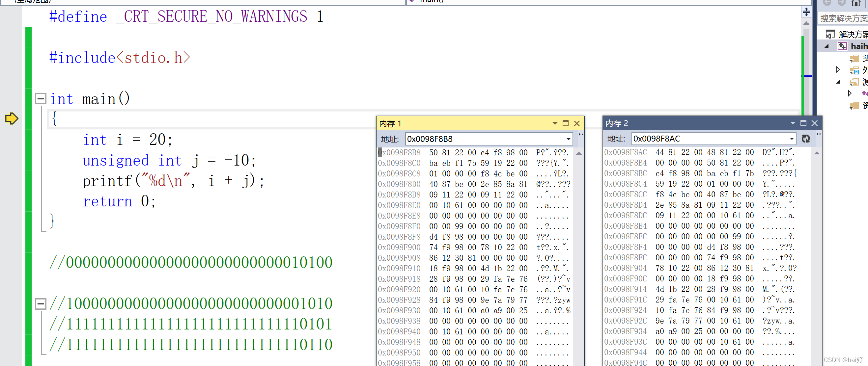The height and width of the screenshot is (366, 868).
Task: Activate the Memory 1 window title
Action: tap(390, 123)
